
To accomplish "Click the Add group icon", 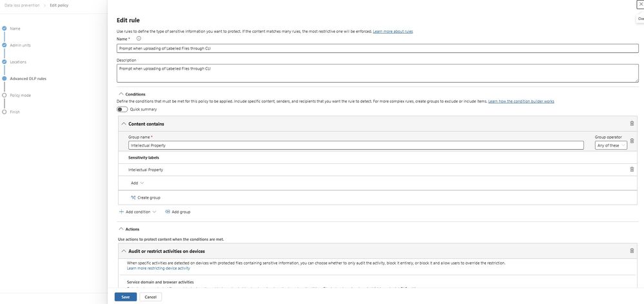I will [168, 212].
